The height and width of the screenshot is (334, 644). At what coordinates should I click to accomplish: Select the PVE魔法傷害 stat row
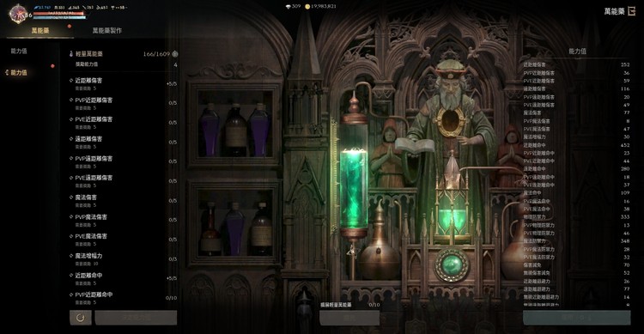coord(123,240)
